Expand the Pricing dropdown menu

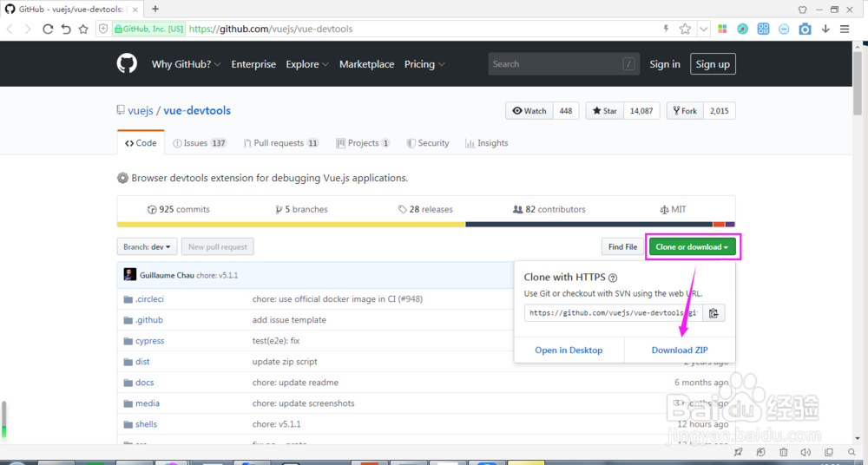[424, 64]
